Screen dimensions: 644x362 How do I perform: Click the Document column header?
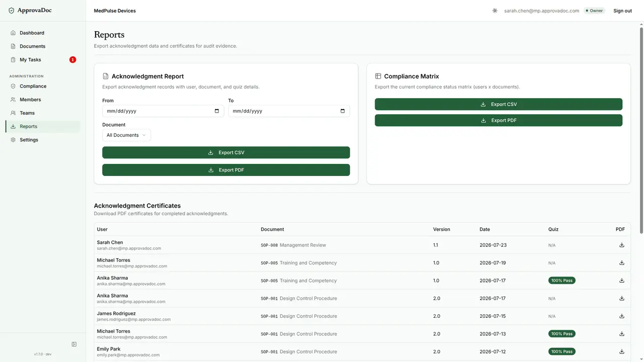[272, 229]
